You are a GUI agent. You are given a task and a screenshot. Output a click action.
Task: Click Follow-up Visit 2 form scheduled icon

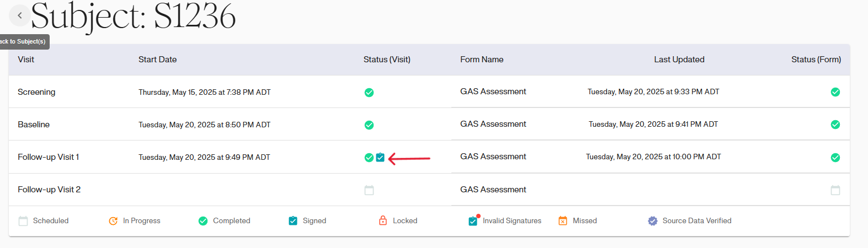pyautogui.click(x=835, y=190)
